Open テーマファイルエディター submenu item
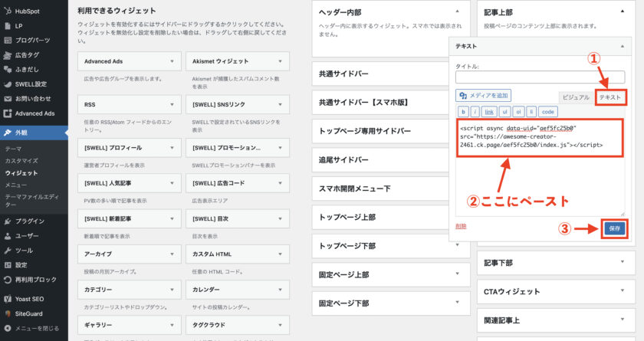The width and height of the screenshot is (644, 341). [32, 201]
